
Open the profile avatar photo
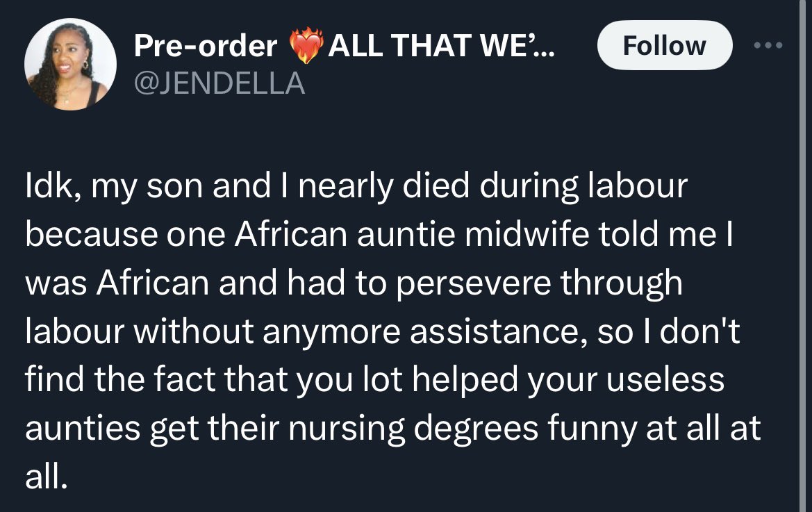pyautogui.click(x=70, y=64)
